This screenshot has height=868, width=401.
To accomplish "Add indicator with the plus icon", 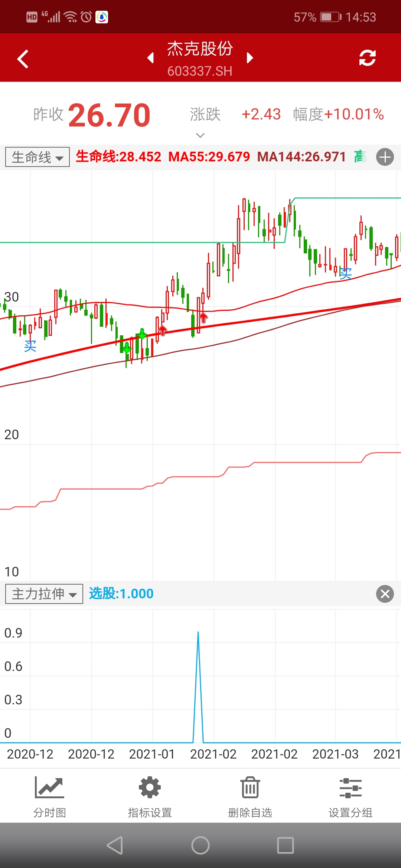I will click(x=385, y=157).
